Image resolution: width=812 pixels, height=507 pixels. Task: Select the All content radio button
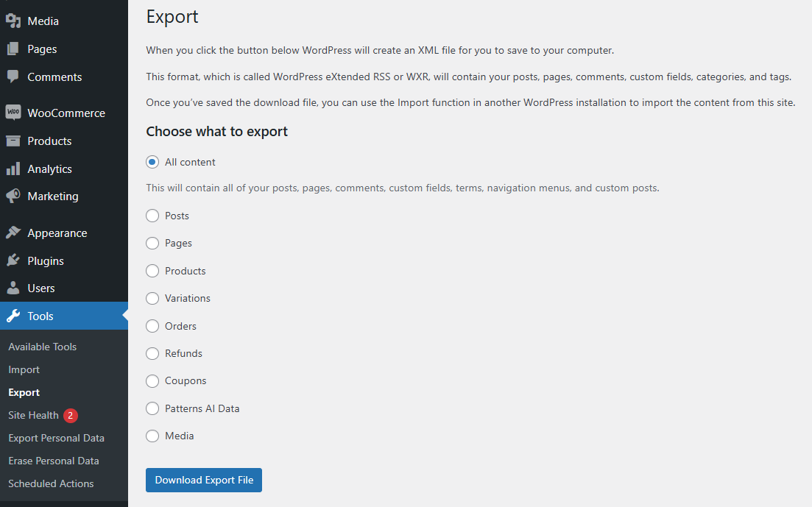[152, 162]
